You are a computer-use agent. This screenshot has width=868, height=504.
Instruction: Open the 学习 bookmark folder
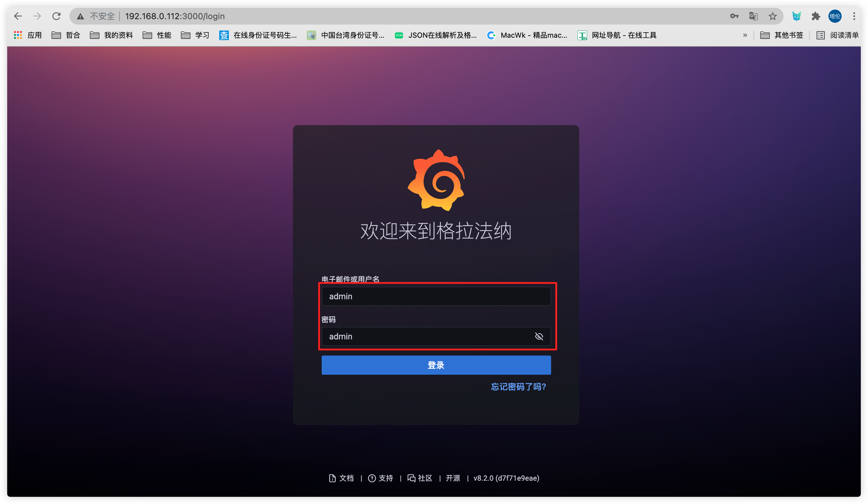click(195, 35)
